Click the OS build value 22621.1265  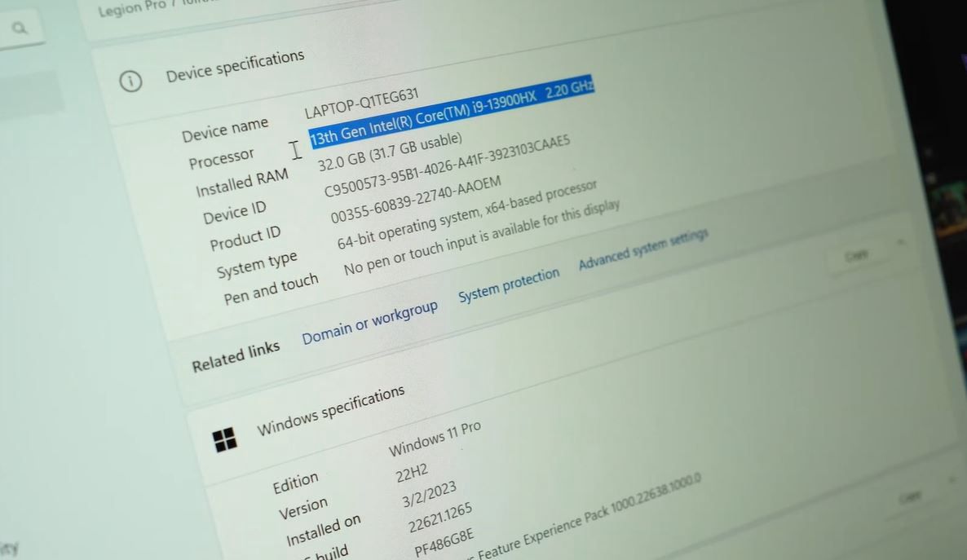click(440, 518)
